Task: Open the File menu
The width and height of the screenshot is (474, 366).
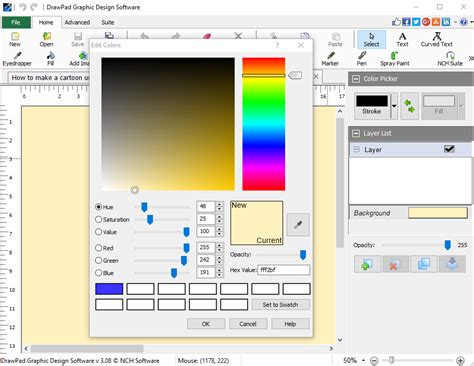Action: (16, 22)
